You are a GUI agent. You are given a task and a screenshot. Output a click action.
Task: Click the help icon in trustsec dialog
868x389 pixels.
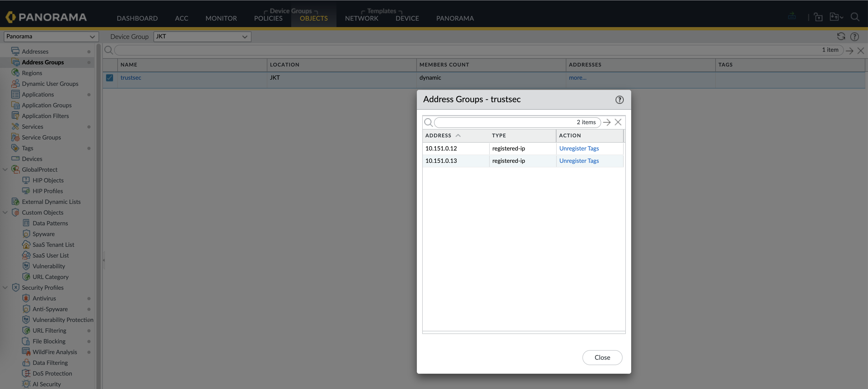tap(619, 100)
